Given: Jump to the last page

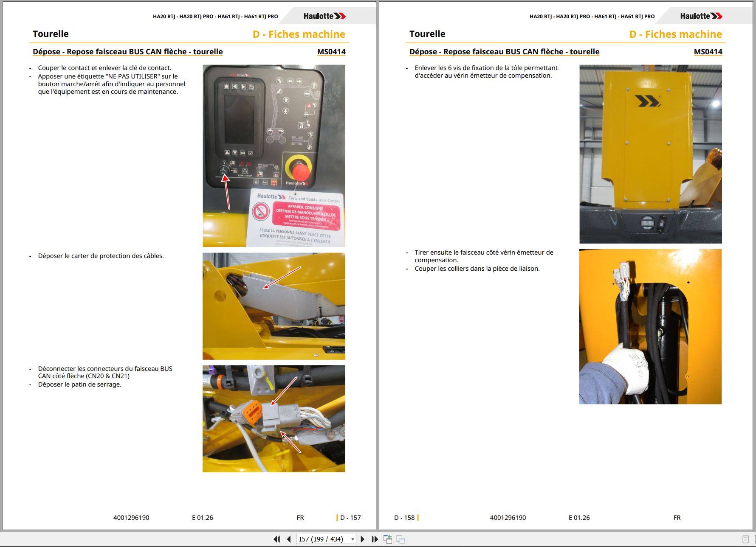Looking at the screenshot, I should coord(375,539).
